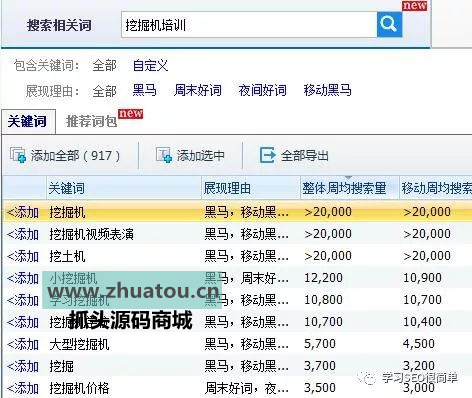Click the add-all keywords icon
Viewport: 472px width, 398px height.
(x=18, y=155)
